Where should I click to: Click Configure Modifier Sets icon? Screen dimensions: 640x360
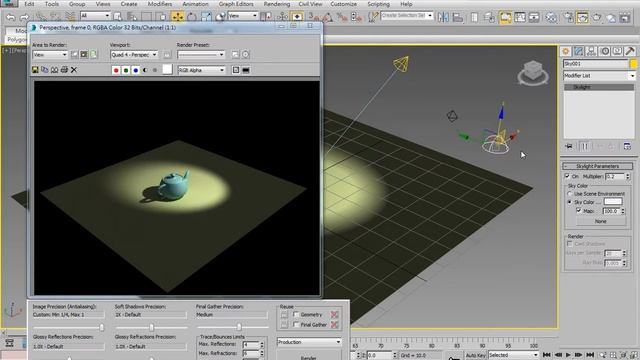[627, 146]
